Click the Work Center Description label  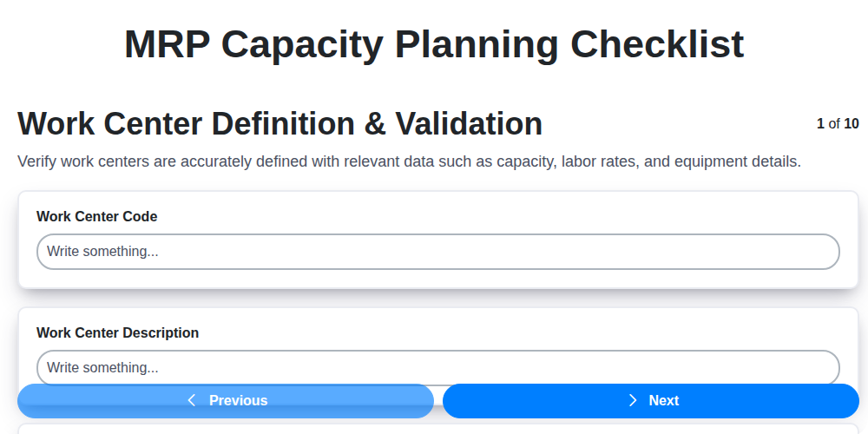point(117,332)
